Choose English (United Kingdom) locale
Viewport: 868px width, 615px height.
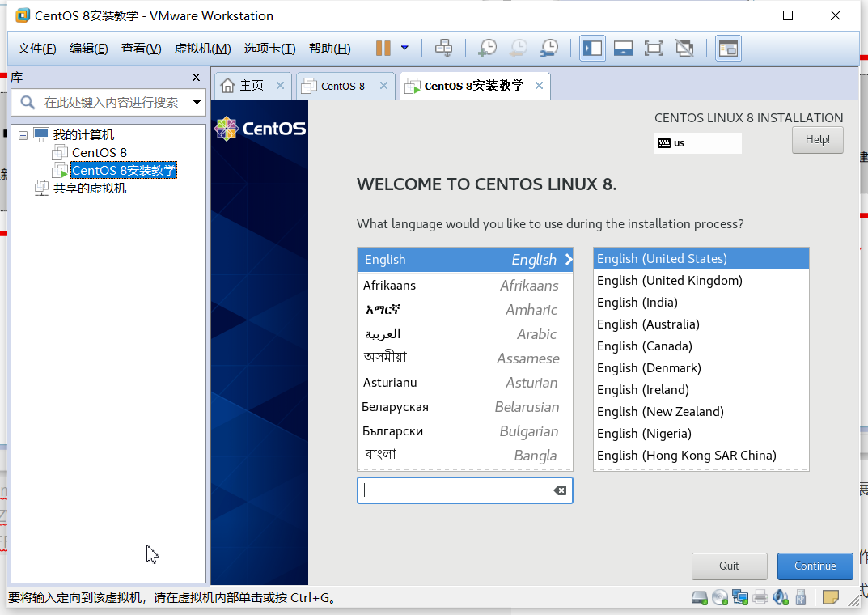click(701, 281)
